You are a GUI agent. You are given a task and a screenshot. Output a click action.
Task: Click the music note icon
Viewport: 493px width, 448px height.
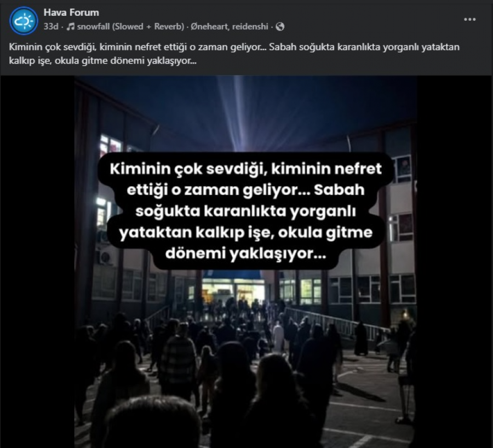pyautogui.click(x=71, y=27)
